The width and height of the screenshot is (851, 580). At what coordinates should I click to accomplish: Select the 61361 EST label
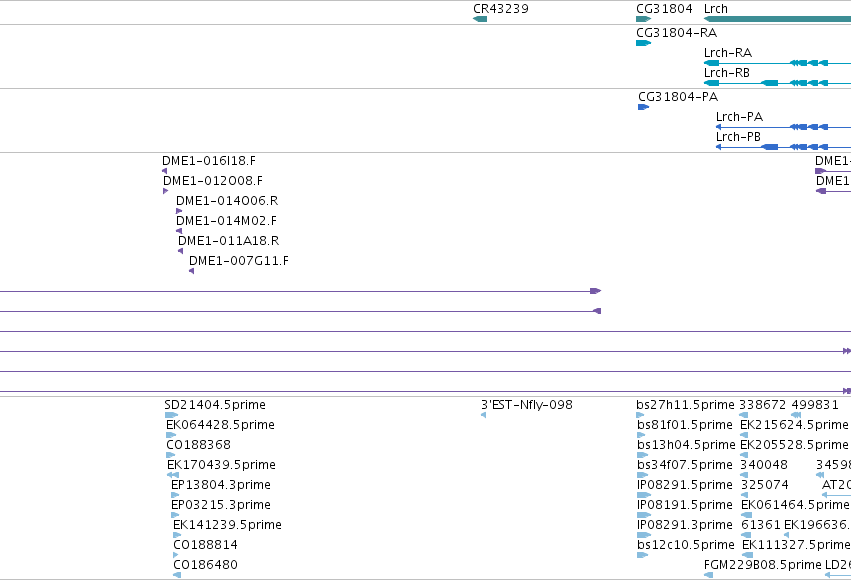761,525
